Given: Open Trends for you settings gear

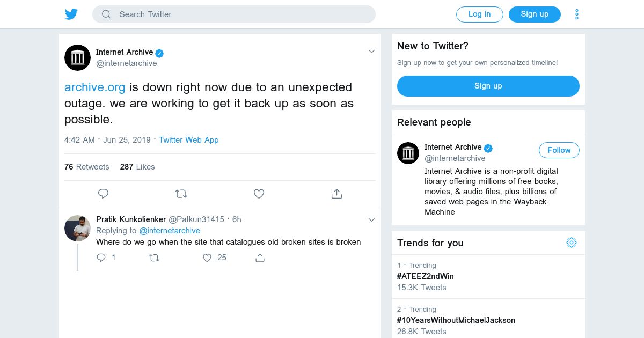Looking at the screenshot, I should [572, 243].
